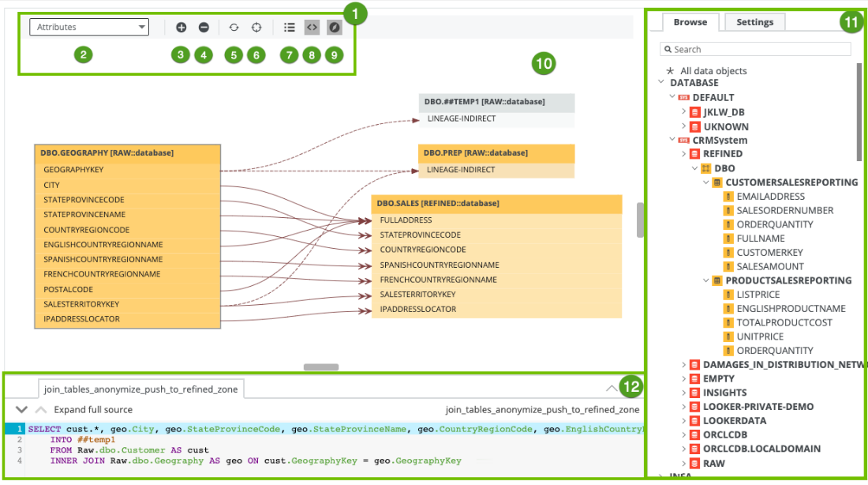The image size is (868, 485).
Task: Zoom in on the lineage graph
Action: [x=180, y=26]
